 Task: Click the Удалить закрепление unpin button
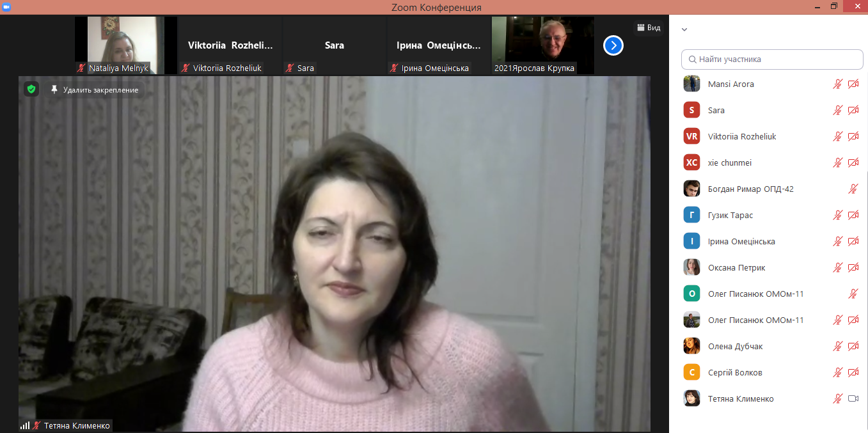pos(95,90)
